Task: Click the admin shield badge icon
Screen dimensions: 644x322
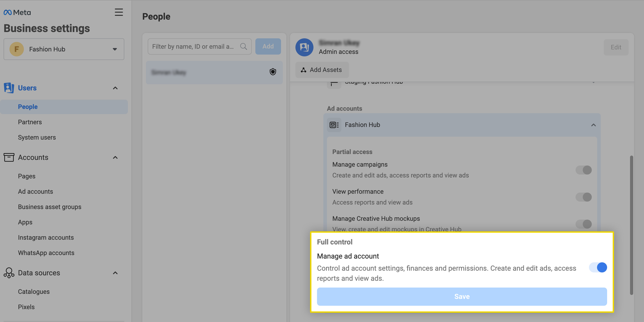Action: point(273,72)
